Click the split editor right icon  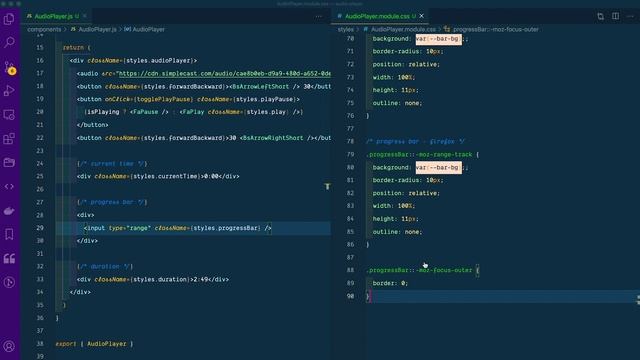coord(615,16)
